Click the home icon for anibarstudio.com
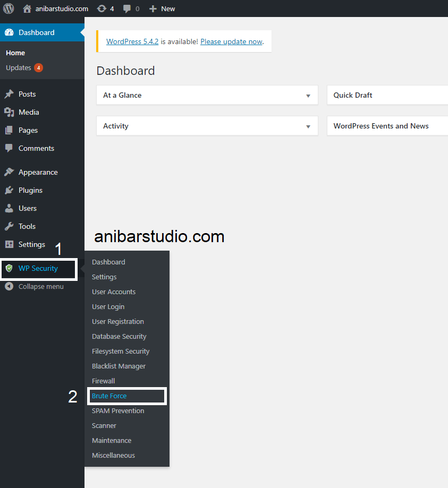The image size is (448, 488). coord(27,8)
